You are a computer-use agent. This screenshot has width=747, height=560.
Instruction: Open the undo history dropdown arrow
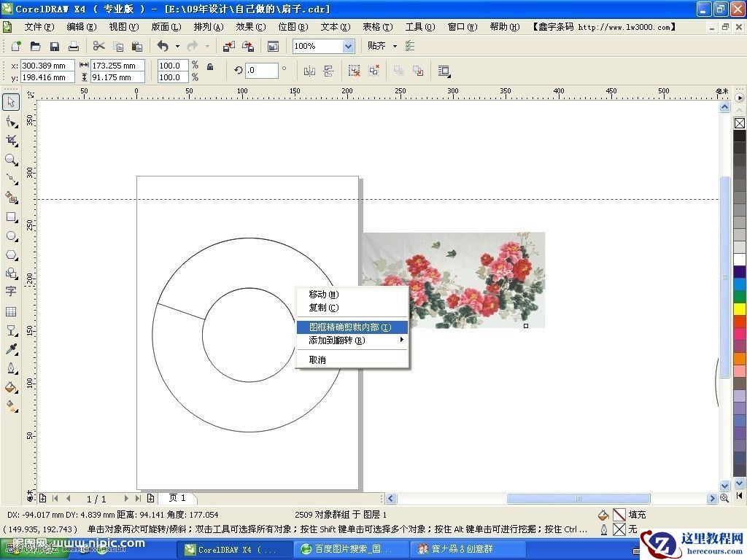click(x=176, y=46)
